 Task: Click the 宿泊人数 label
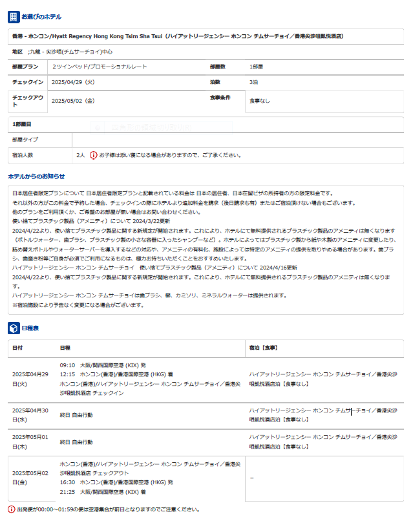pyautogui.click(x=23, y=155)
